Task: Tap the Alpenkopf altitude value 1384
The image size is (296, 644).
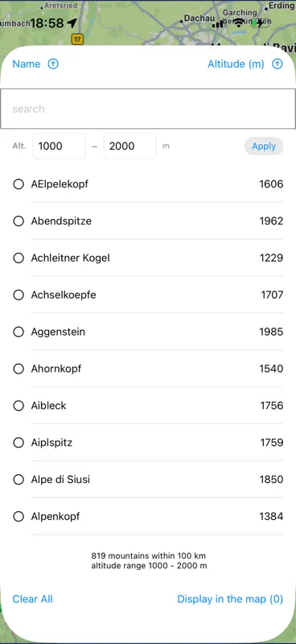Action: [x=271, y=517]
